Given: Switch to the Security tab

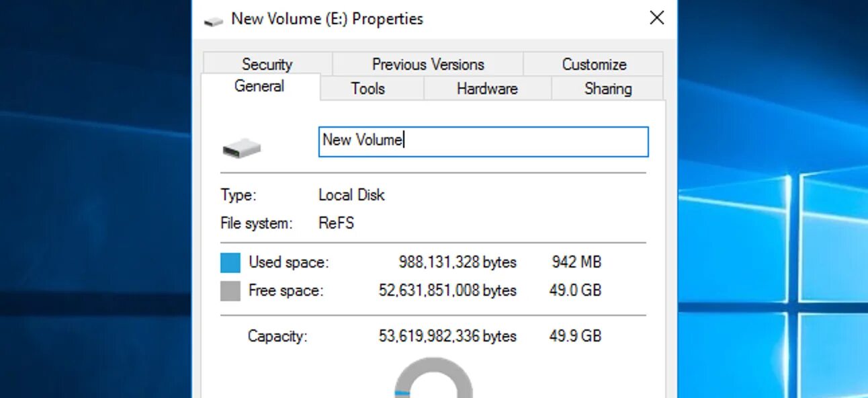Looking at the screenshot, I should [x=267, y=65].
